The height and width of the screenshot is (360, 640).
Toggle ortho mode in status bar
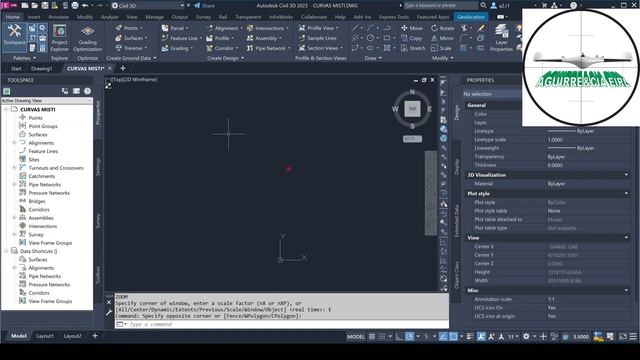[399, 336]
